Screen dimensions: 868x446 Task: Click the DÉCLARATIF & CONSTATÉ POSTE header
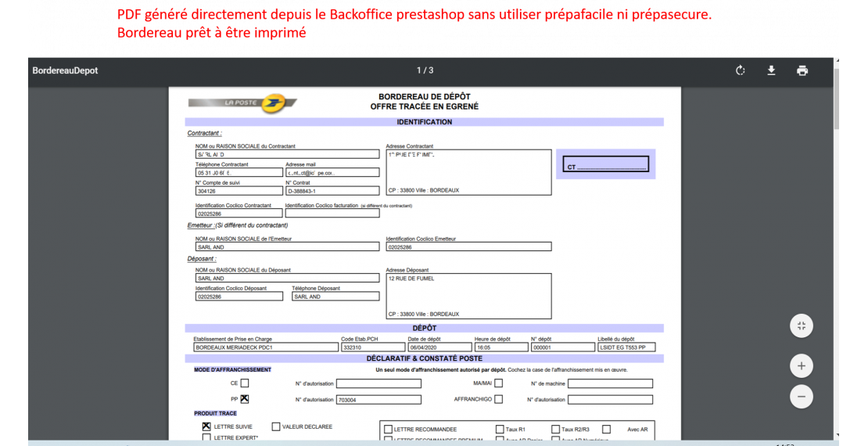pos(424,358)
